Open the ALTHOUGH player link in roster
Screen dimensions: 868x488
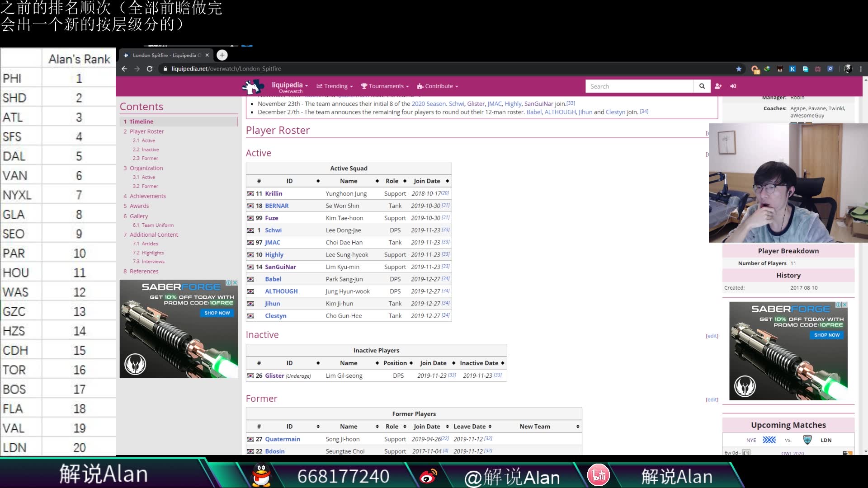(281, 291)
